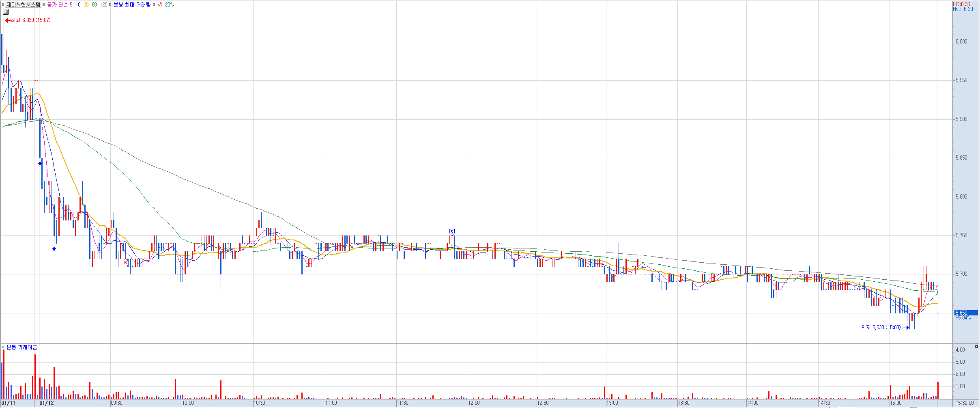Select the green 60-period moving average legend
This screenshot has width=980, height=408.
pos(94,5)
